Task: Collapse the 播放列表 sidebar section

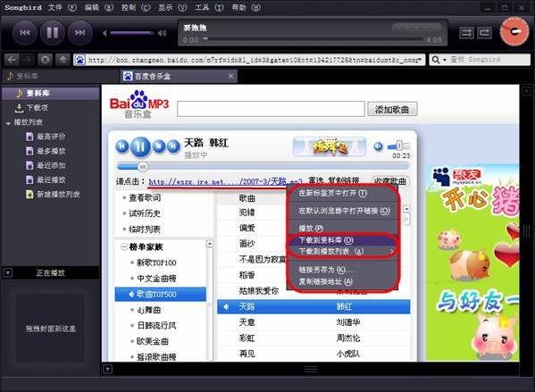Action: point(8,123)
